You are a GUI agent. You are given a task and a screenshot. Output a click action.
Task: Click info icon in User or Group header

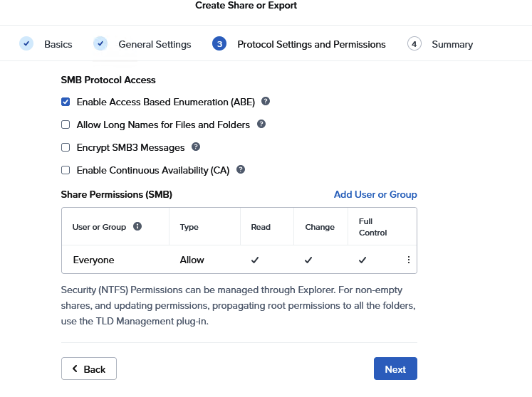137,227
